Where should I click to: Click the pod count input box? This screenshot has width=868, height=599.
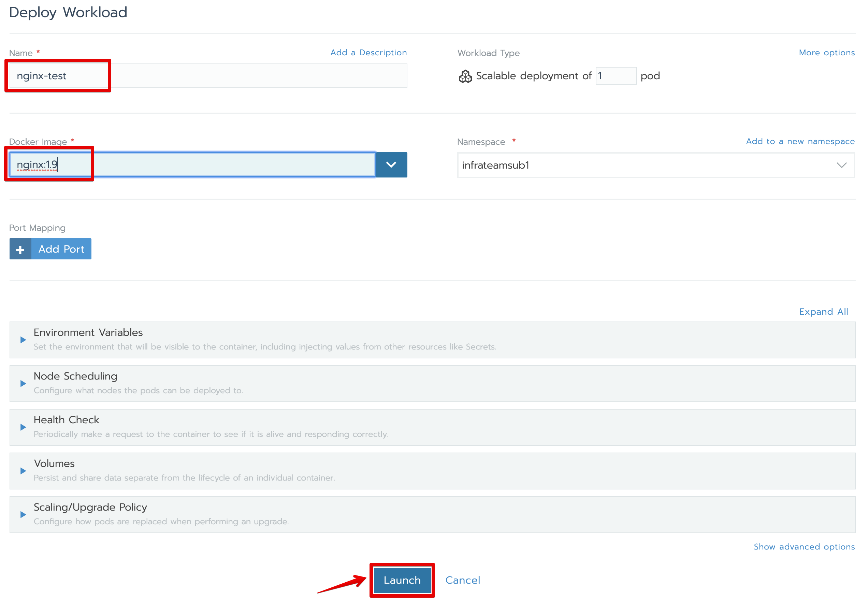pyautogui.click(x=616, y=76)
